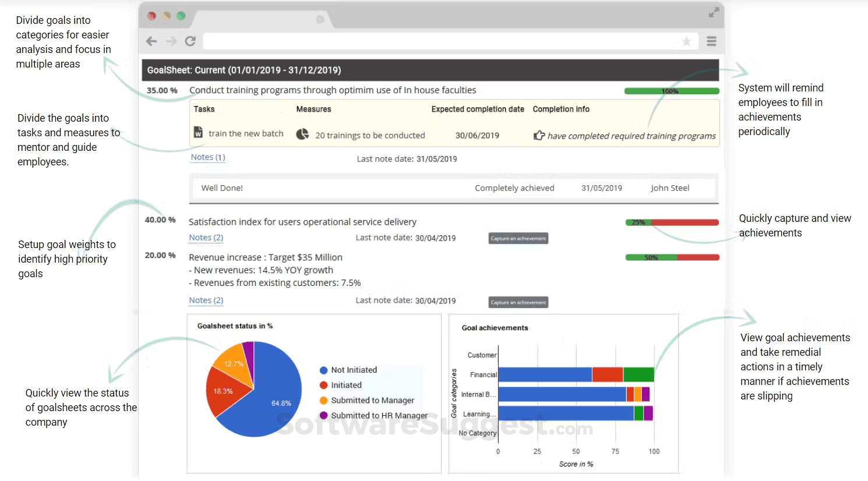The image size is (868, 481).
Task: Click Capture an achievement for Satisfaction index
Action: pyautogui.click(x=518, y=238)
